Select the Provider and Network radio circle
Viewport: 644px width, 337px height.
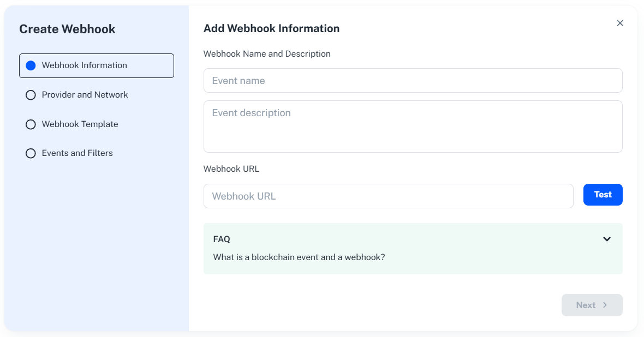(31, 95)
